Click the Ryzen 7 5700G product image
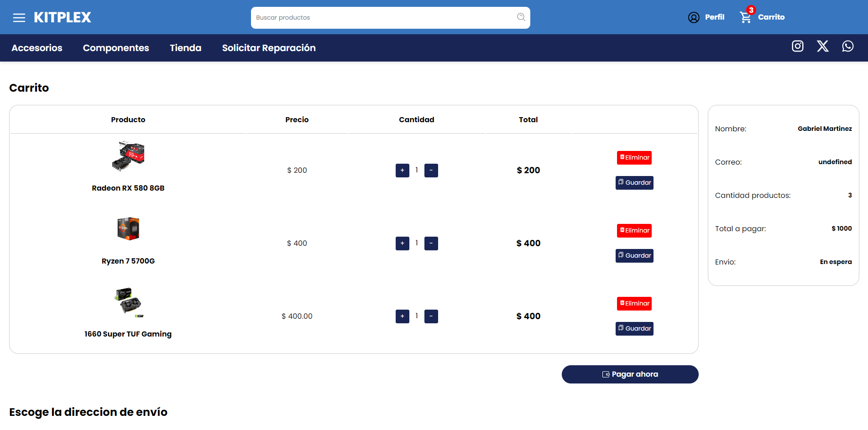This screenshot has height=430, width=868. [x=128, y=229]
